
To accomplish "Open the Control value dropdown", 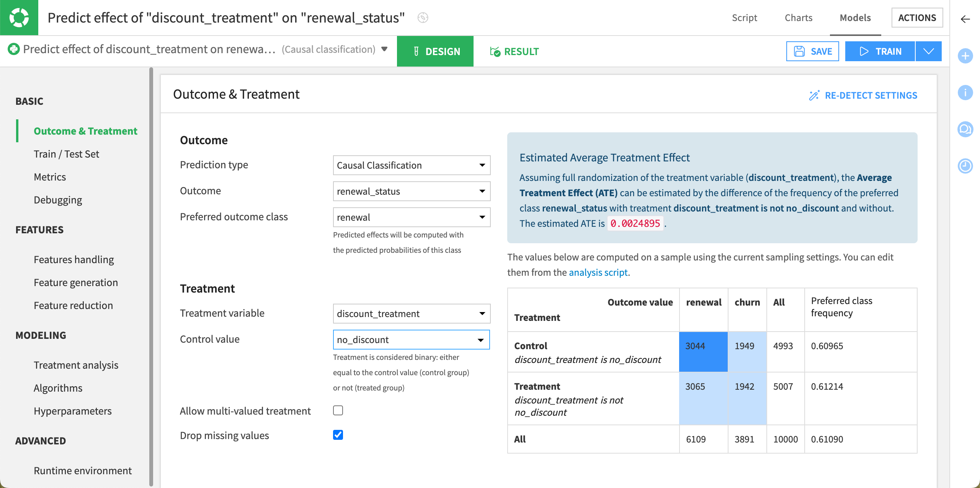I will pos(411,339).
